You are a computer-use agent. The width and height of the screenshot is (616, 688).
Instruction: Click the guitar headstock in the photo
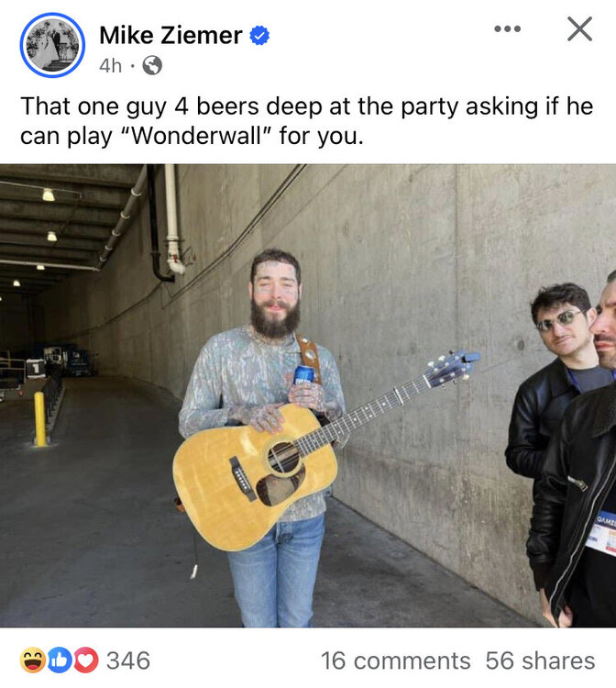(452, 368)
